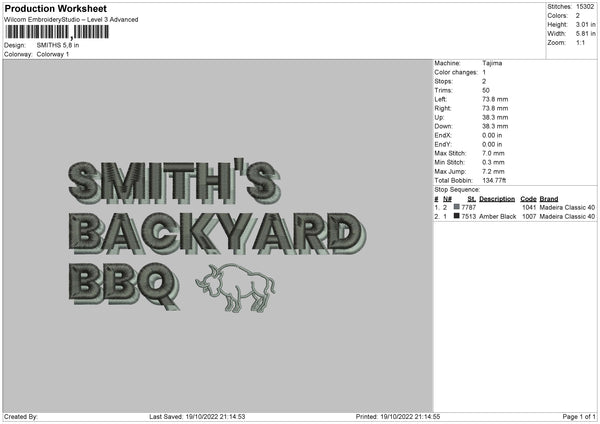Select the design name SMITHS 5,8 in

[x=58, y=45]
